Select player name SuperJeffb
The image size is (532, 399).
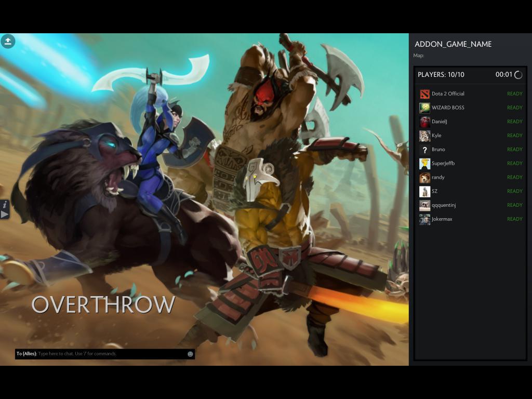[443, 163]
